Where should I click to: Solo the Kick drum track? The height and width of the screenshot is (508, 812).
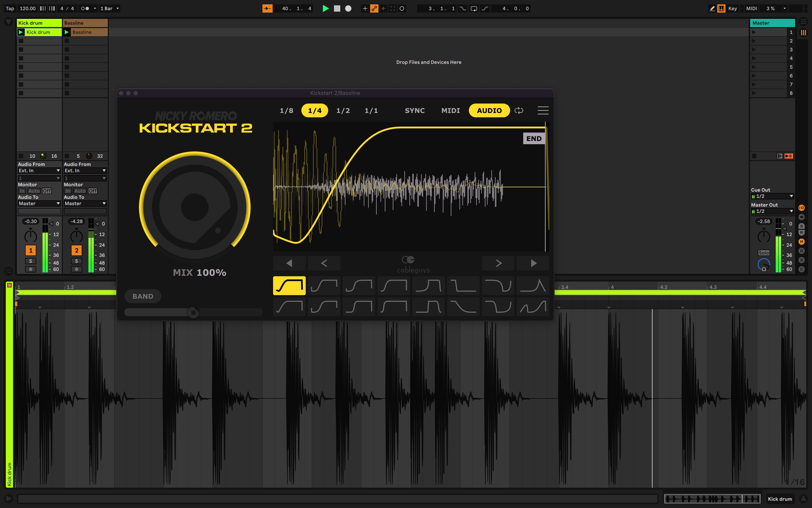coord(30,261)
